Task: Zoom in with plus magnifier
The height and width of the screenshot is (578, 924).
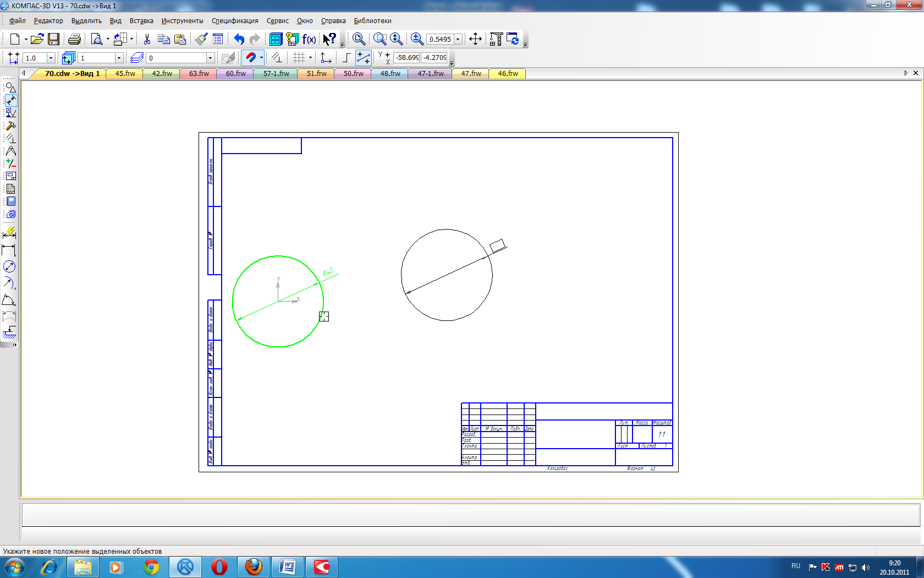Action: point(417,39)
